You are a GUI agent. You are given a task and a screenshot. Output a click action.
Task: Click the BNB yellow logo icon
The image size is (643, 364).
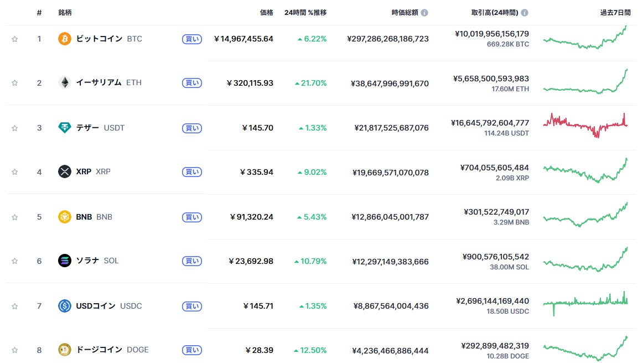click(x=64, y=217)
